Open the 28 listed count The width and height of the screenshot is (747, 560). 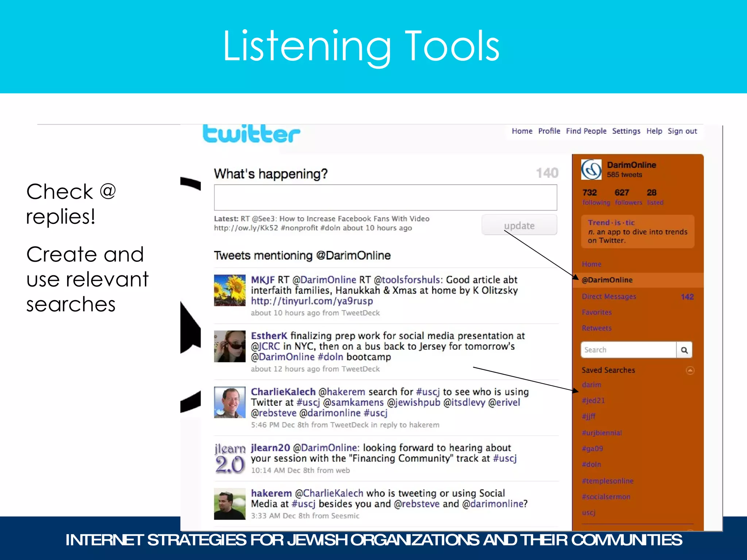(x=655, y=197)
